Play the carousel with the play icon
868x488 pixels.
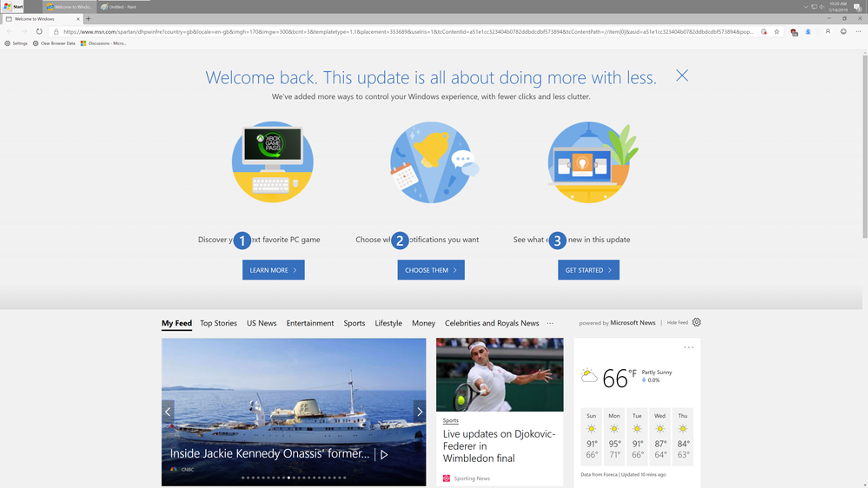384,454
